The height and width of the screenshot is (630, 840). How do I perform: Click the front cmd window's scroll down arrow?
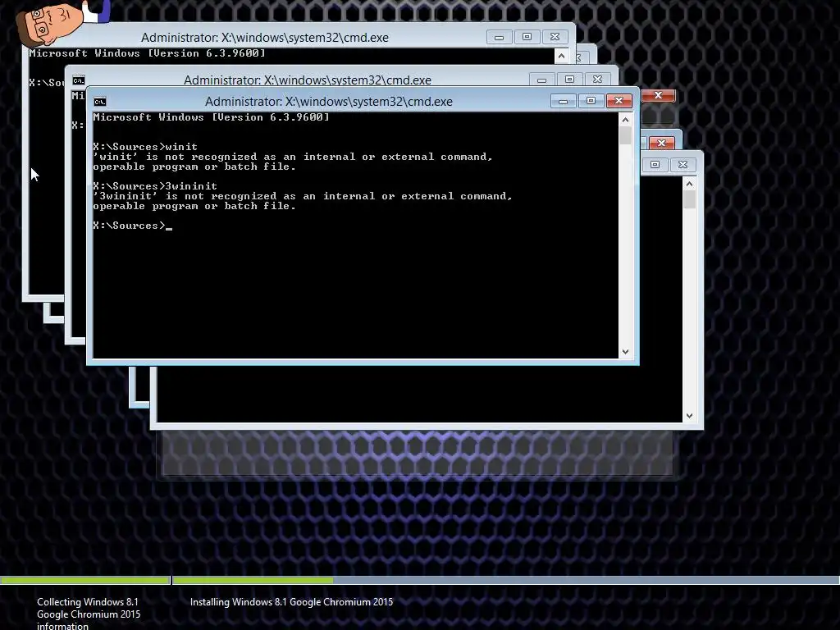click(x=625, y=352)
